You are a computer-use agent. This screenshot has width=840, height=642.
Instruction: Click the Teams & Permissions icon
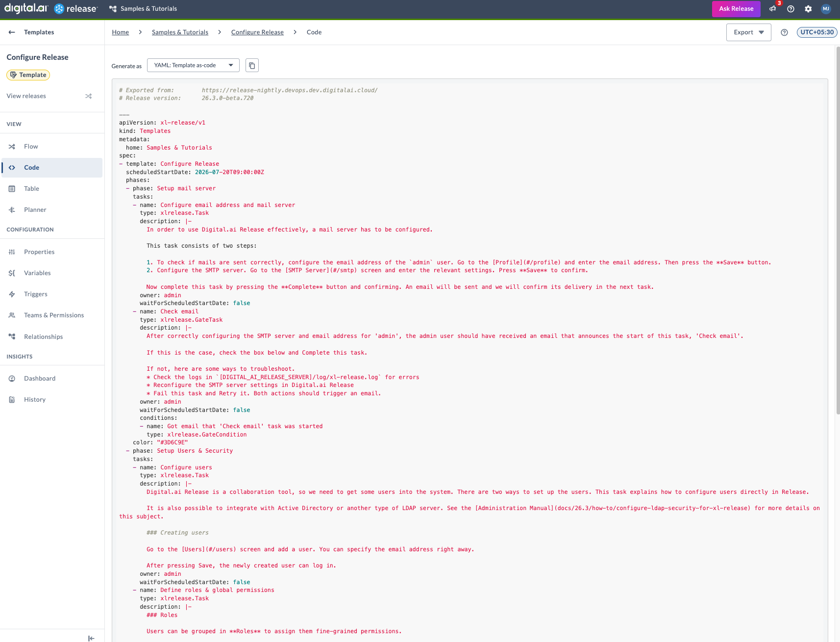12,315
